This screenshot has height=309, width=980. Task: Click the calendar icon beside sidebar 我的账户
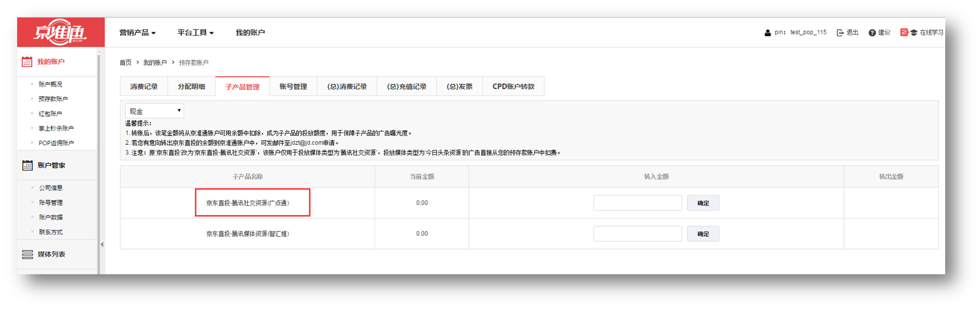[x=27, y=62]
